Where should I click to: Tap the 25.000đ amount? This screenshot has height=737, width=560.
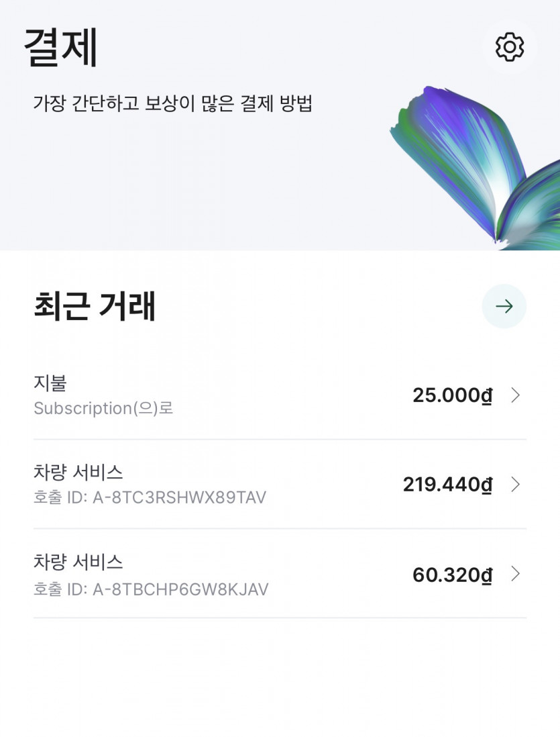[452, 395]
